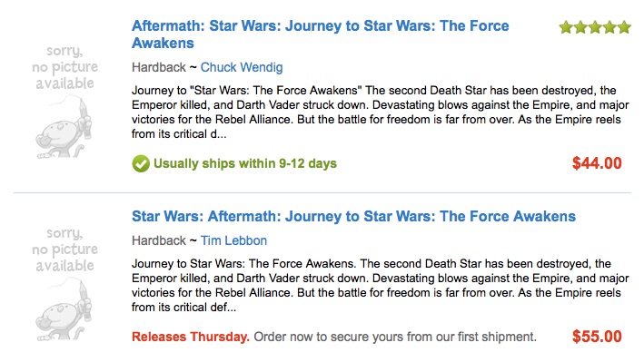The width and height of the screenshot is (644, 362).
Task: Click the Hardback label beside Chuck Wendig
Action: (159, 67)
